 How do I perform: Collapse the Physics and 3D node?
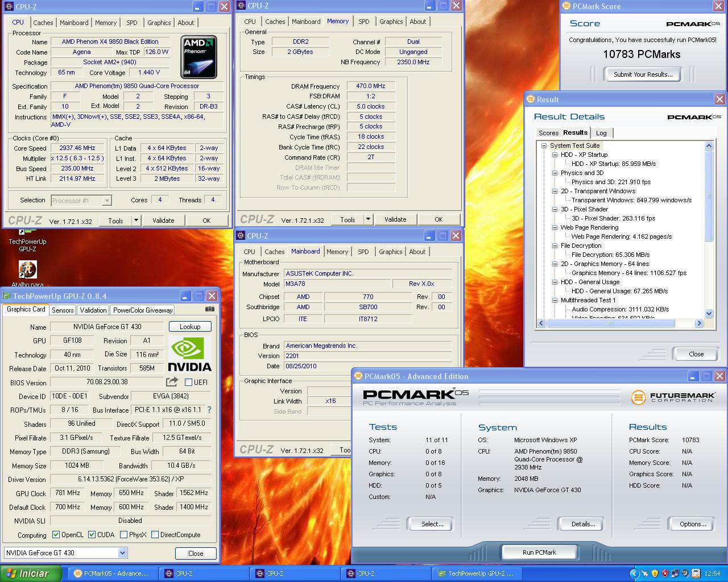(555, 173)
